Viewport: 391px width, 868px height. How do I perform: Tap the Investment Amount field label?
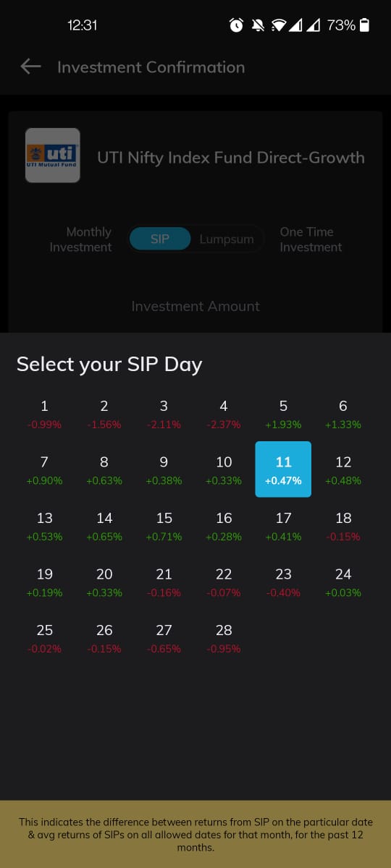[195, 306]
